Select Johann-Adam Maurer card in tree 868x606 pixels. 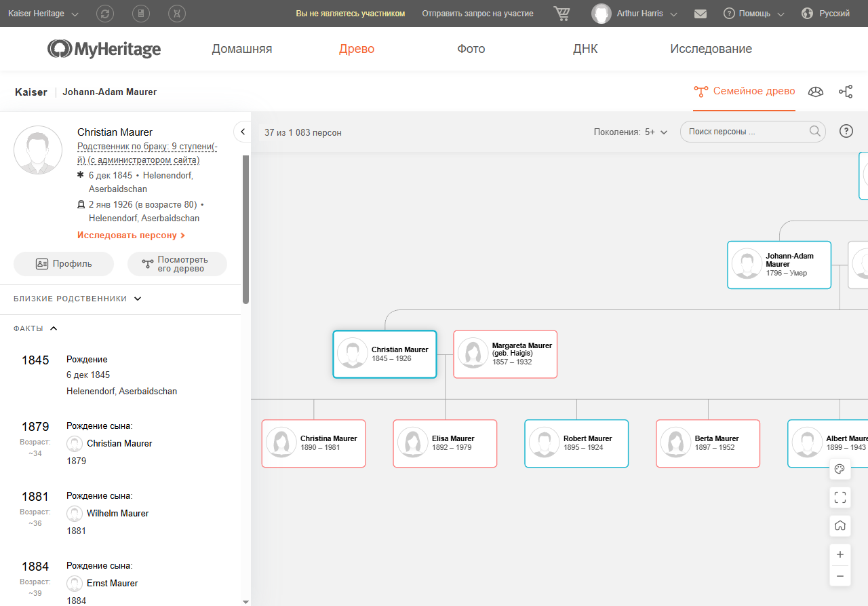[779, 265]
